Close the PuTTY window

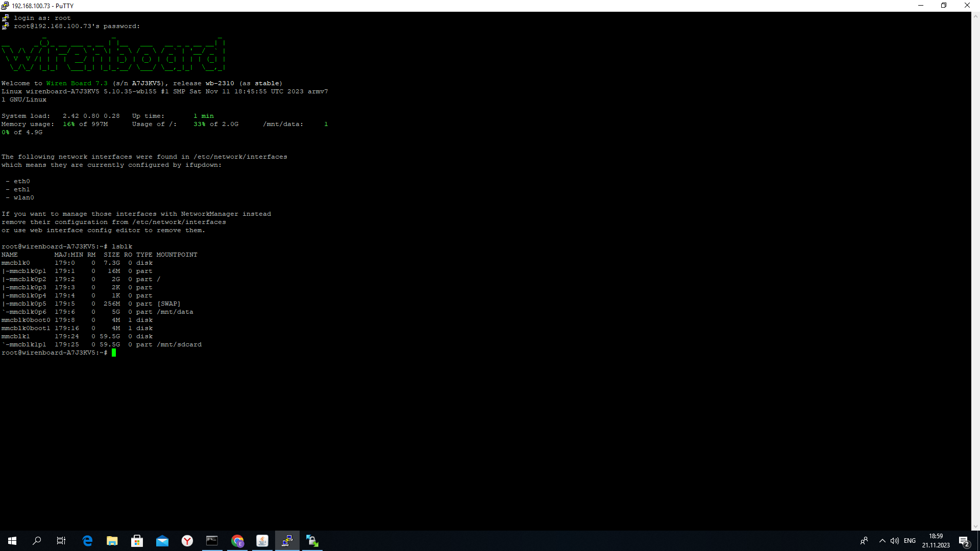pyautogui.click(x=967, y=6)
